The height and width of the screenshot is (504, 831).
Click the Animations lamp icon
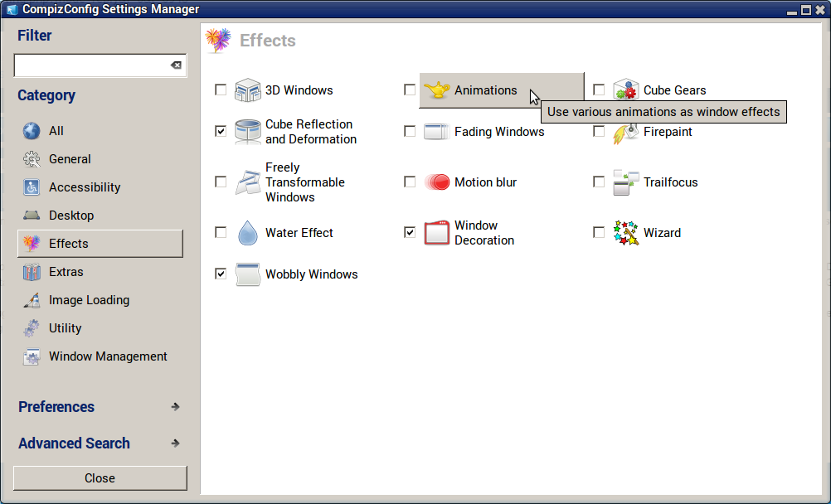[x=436, y=90]
